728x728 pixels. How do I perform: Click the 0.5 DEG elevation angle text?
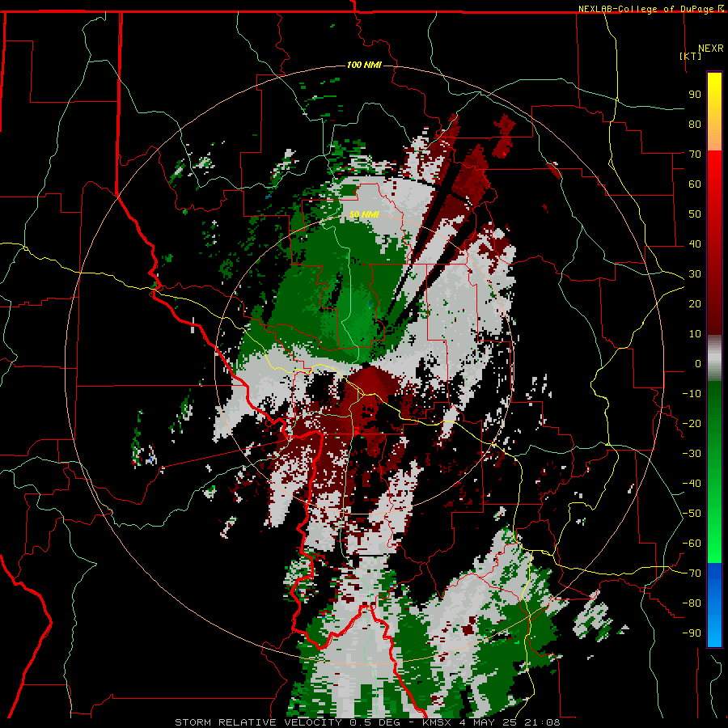click(377, 722)
